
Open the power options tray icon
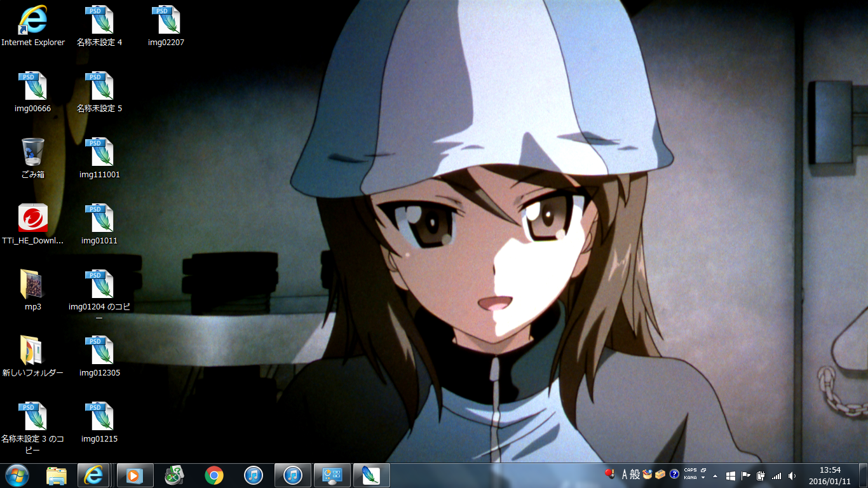tap(761, 475)
